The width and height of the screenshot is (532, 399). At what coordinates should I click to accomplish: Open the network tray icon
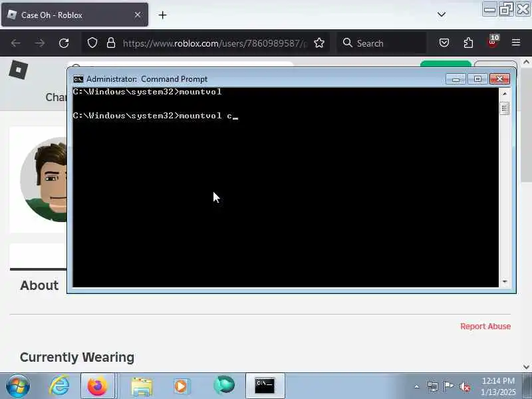coord(433,386)
